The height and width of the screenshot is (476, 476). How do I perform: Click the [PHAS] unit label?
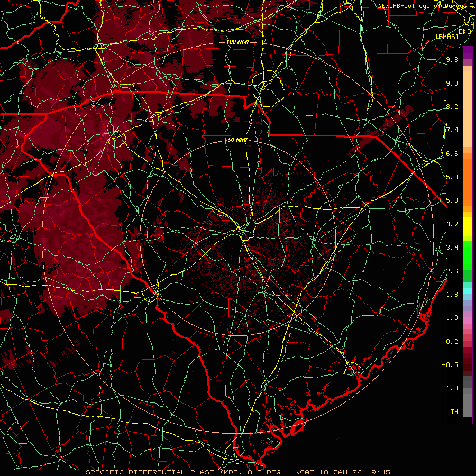tap(447, 37)
